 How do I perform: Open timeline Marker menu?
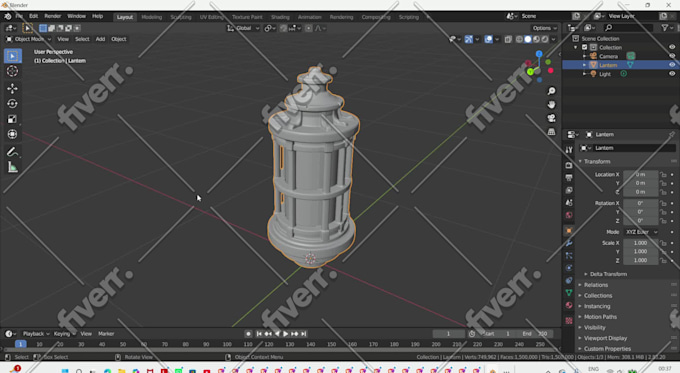106,334
